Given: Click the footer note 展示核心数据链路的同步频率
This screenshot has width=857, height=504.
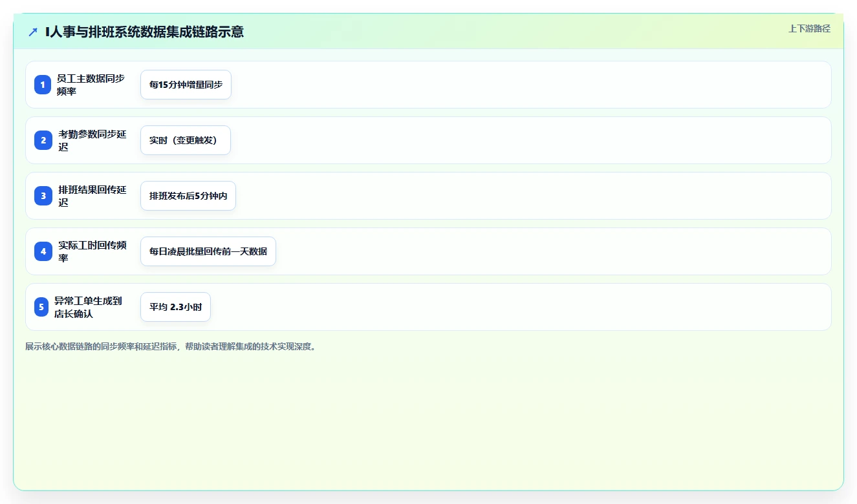Looking at the screenshot, I should (171, 346).
